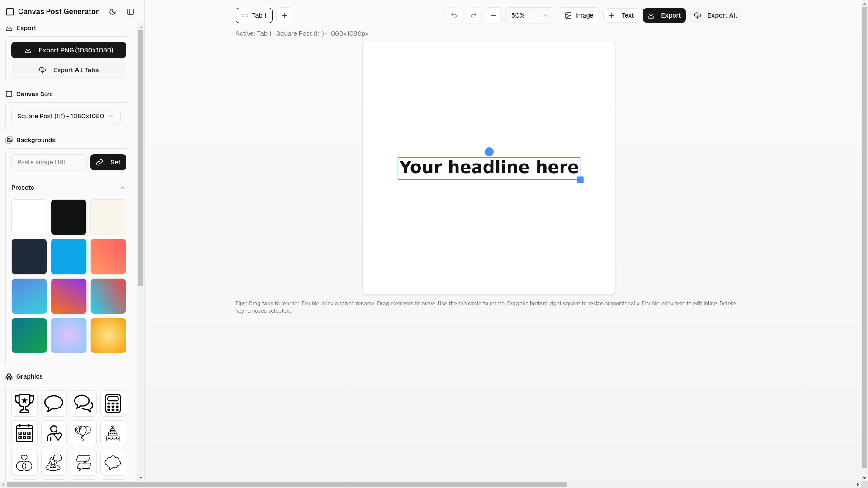Add the single speech bubble graphic
868x488 pixels.
[x=54, y=404]
